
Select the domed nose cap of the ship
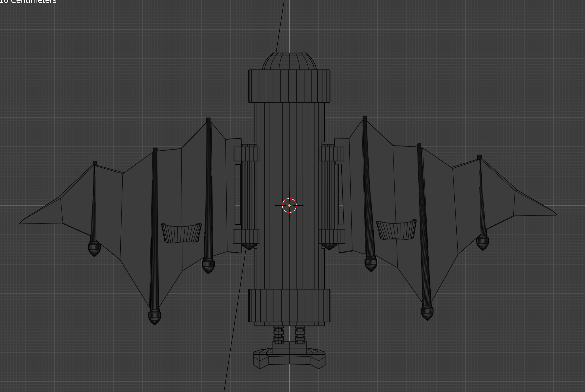[x=289, y=61]
